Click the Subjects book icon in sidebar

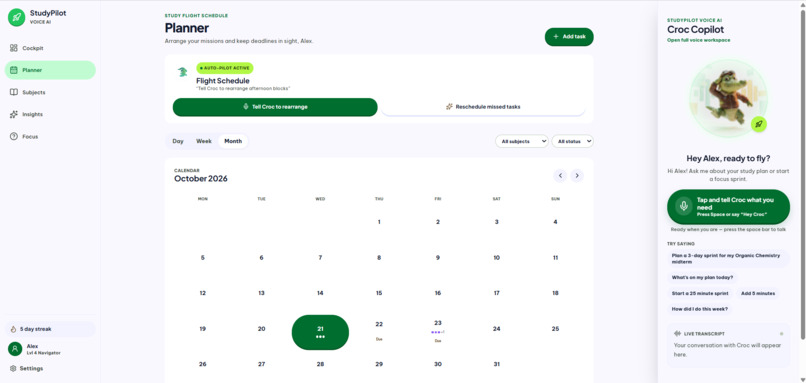point(14,92)
